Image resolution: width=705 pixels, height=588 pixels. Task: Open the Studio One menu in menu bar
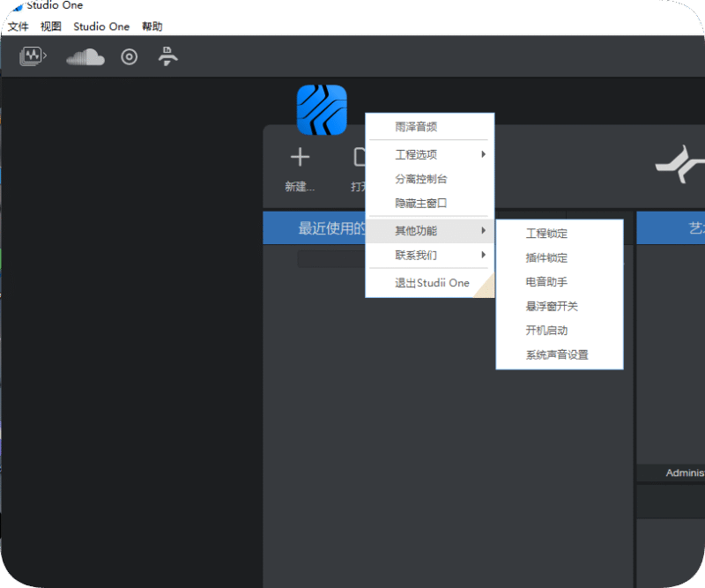point(101,26)
